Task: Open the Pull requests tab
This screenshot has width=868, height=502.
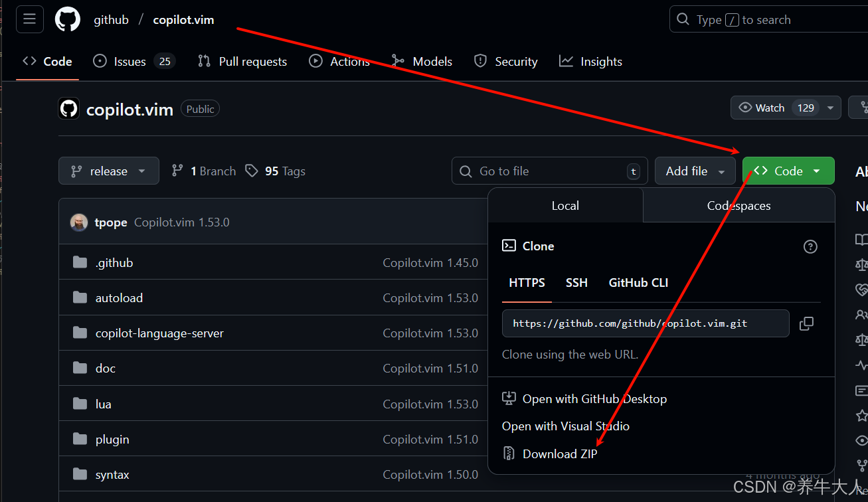Action: 242,61
